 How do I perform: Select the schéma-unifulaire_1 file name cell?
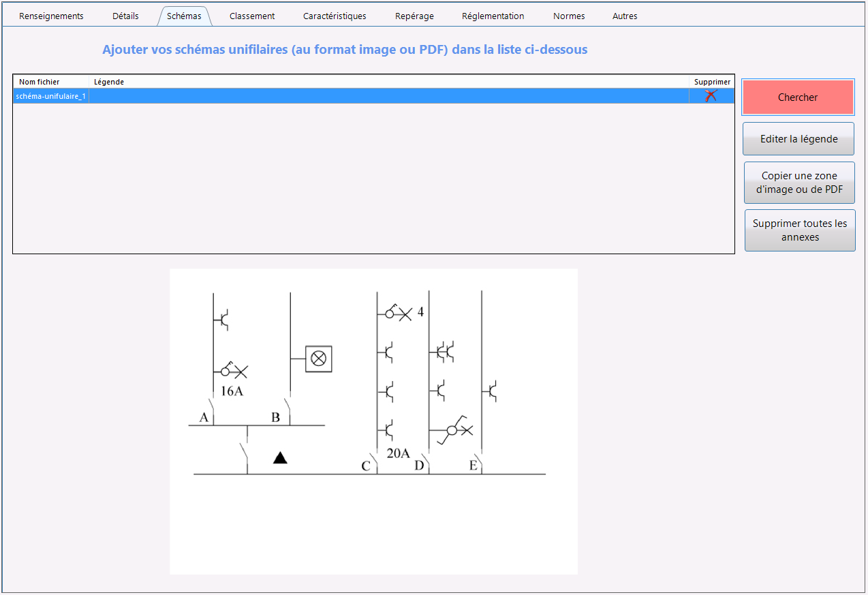(x=51, y=96)
